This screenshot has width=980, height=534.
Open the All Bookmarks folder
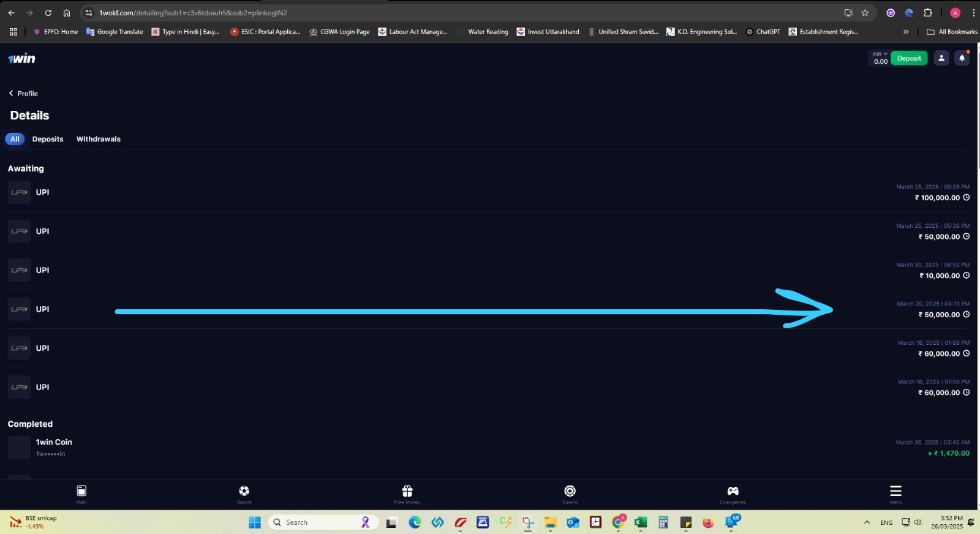(952, 32)
